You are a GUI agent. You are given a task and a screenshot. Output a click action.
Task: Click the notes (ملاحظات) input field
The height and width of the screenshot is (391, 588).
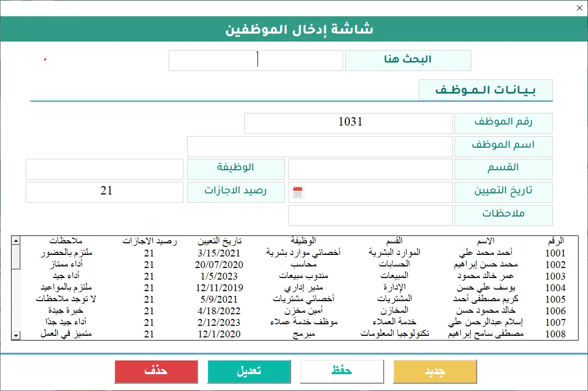[370, 215]
